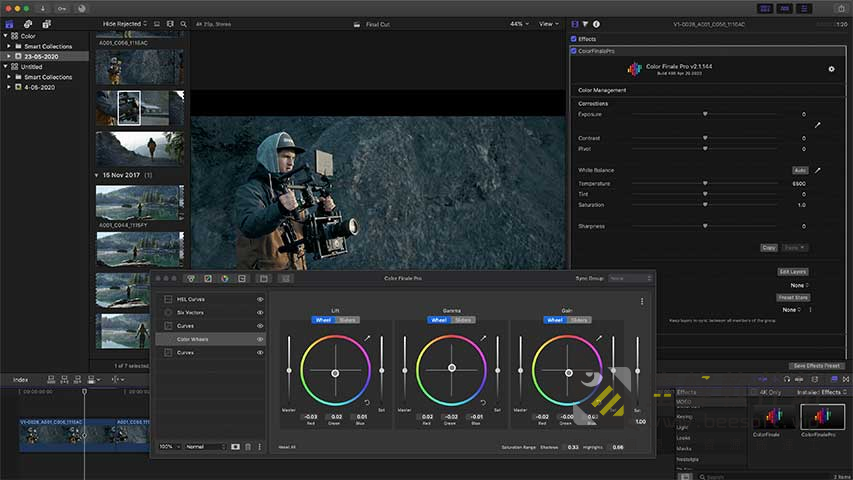Screen dimensions: 853x480
Task: Expand the 23-05-2020 event
Action: click(x=9, y=56)
